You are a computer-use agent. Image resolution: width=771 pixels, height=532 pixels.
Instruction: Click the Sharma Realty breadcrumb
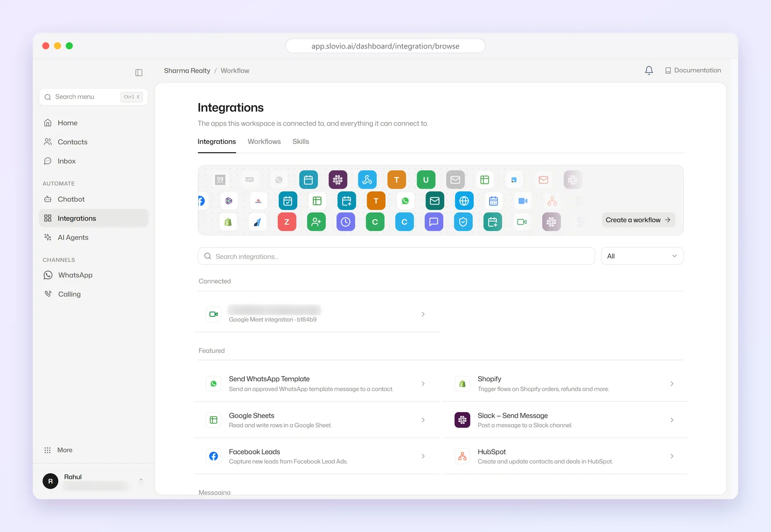(187, 71)
